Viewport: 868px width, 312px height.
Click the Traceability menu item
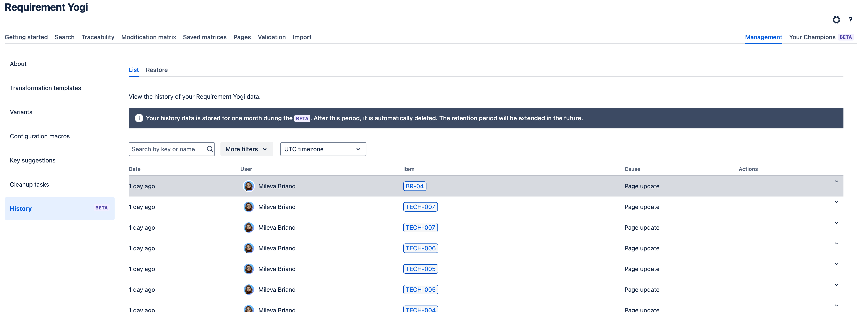coord(98,37)
